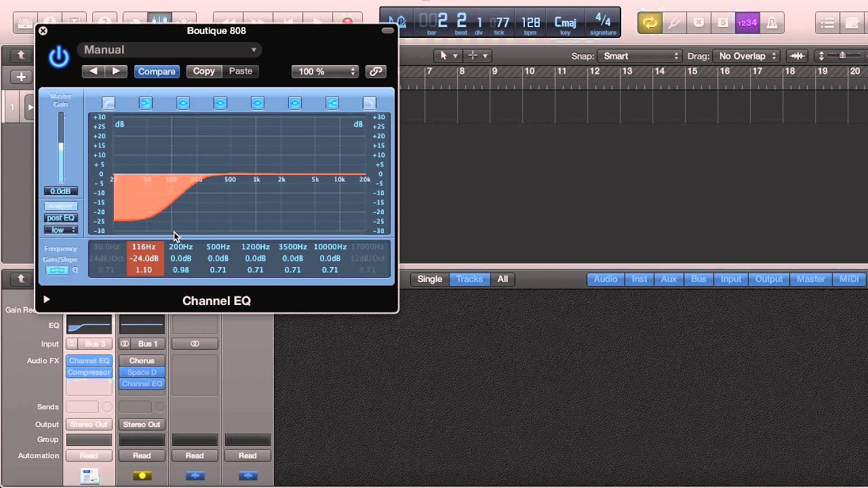Viewport: 868px width, 488px height.
Task: Click the Space D audio FX slot
Action: tap(142, 372)
